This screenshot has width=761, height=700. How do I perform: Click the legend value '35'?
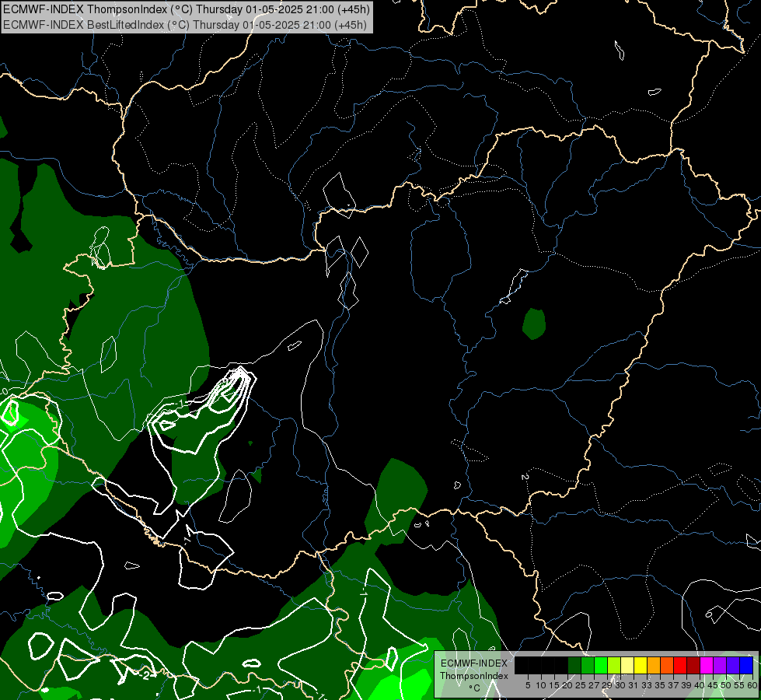[660, 685]
